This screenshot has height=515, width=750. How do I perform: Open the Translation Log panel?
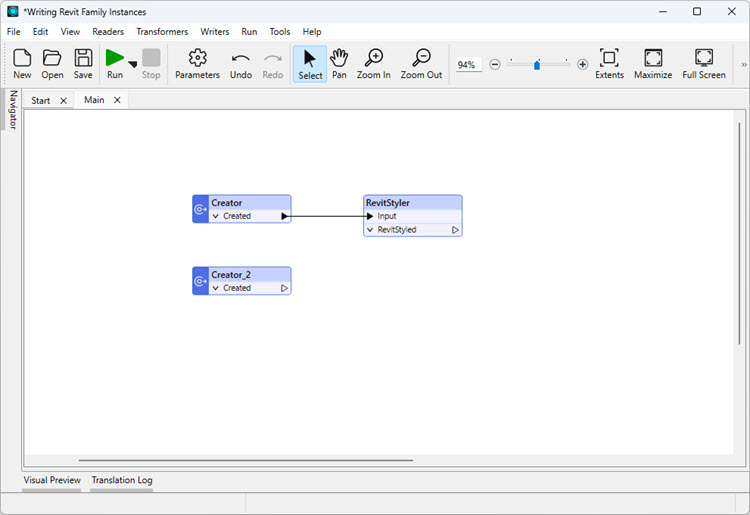click(122, 480)
